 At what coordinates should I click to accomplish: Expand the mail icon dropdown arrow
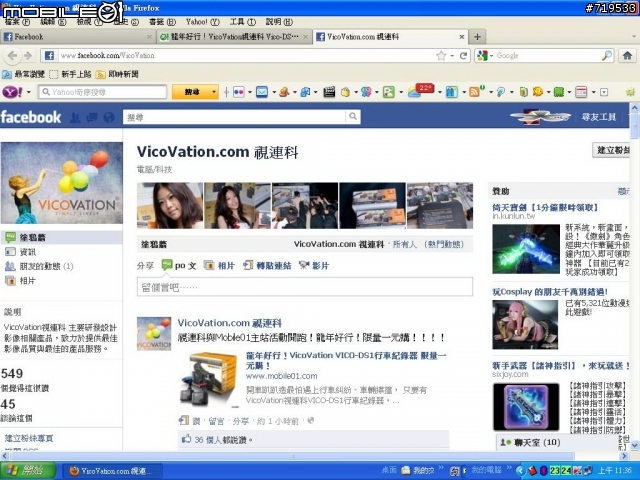pos(274,92)
